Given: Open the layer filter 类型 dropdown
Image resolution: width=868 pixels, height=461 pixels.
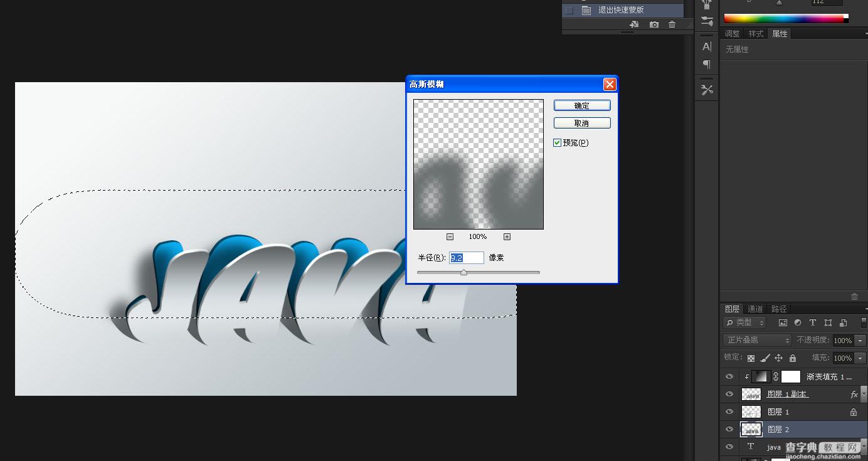Looking at the screenshot, I should click(x=744, y=322).
